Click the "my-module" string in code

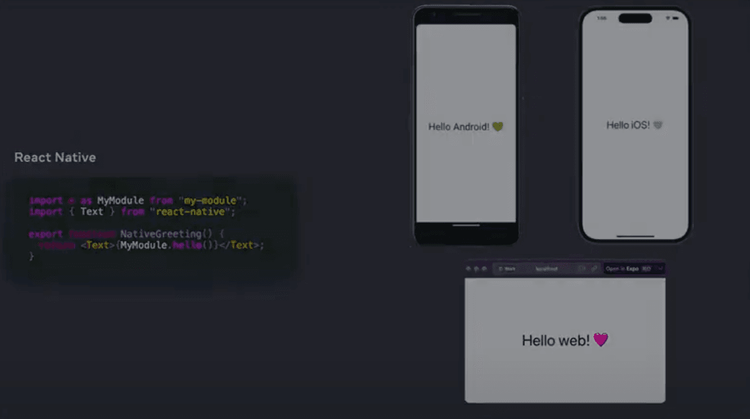pos(210,200)
